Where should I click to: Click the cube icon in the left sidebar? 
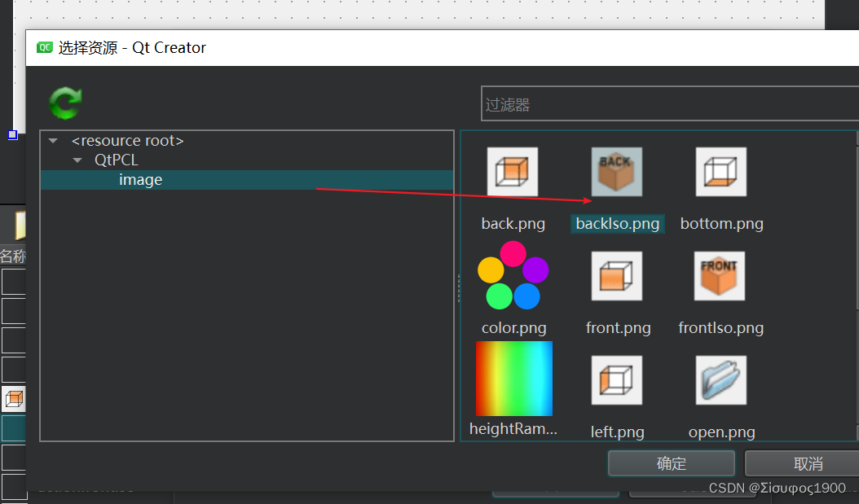point(13,398)
